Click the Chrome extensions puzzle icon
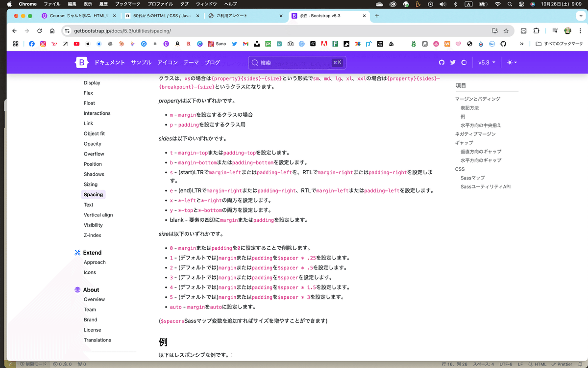The width and height of the screenshot is (588, 368). click(537, 30)
